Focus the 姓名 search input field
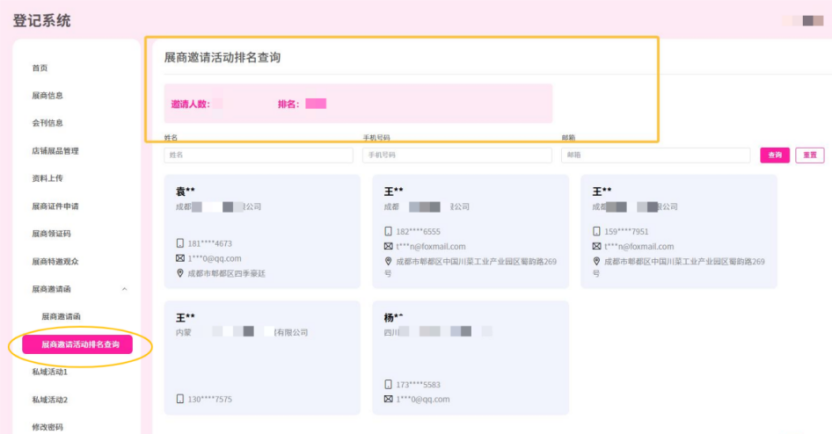This screenshot has height=434, width=832. click(258, 155)
